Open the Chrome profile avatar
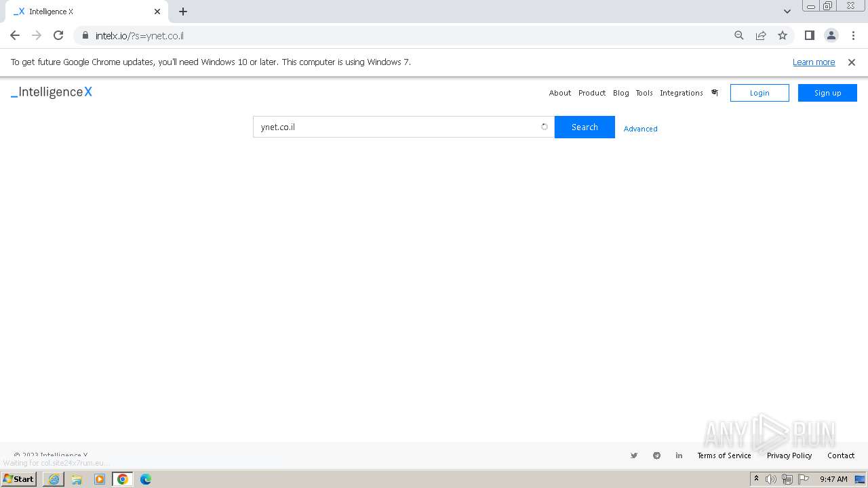The height and width of the screenshot is (488, 868). [x=831, y=35]
